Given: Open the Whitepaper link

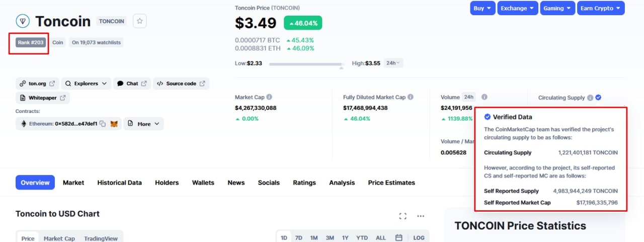Looking at the screenshot, I should pyautogui.click(x=43, y=98).
